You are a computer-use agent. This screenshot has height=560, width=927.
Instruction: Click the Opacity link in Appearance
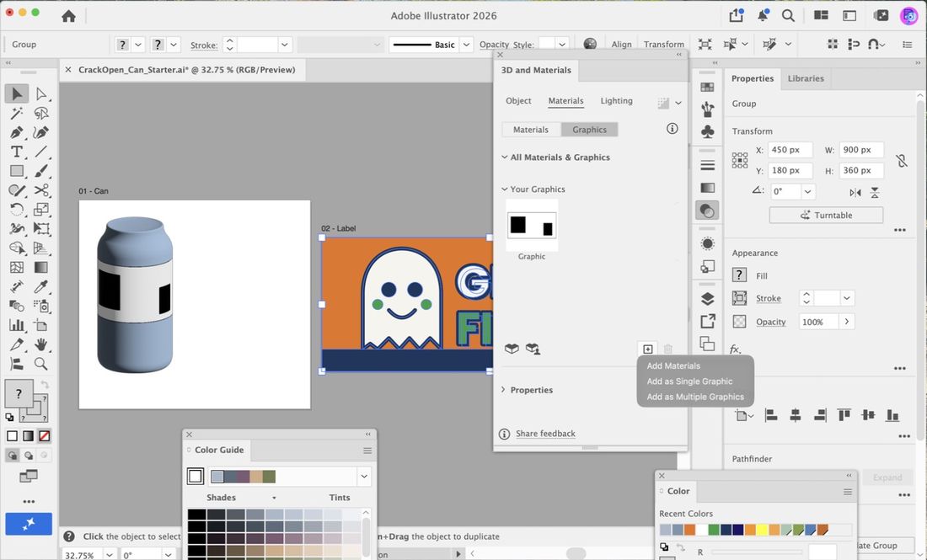pos(770,322)
